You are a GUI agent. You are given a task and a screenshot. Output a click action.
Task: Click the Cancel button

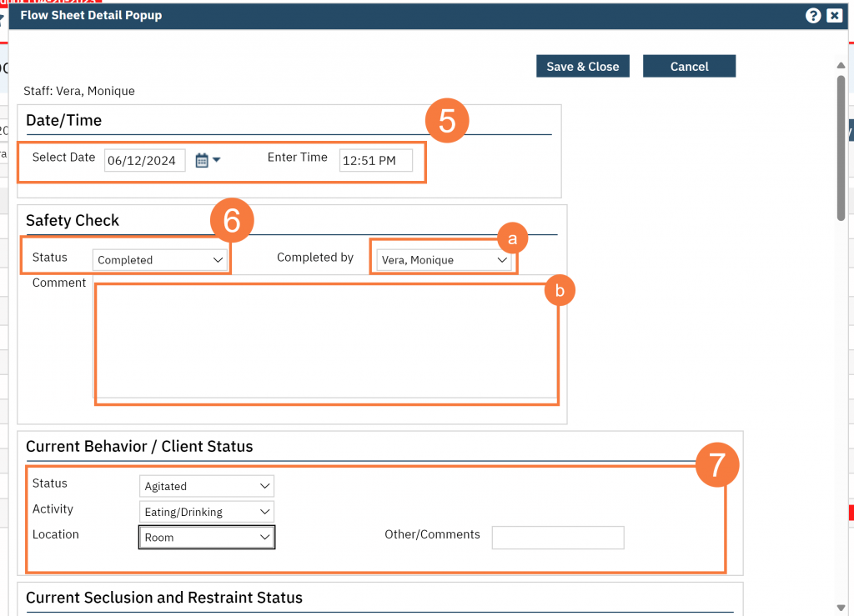click(x=689, y=66)
